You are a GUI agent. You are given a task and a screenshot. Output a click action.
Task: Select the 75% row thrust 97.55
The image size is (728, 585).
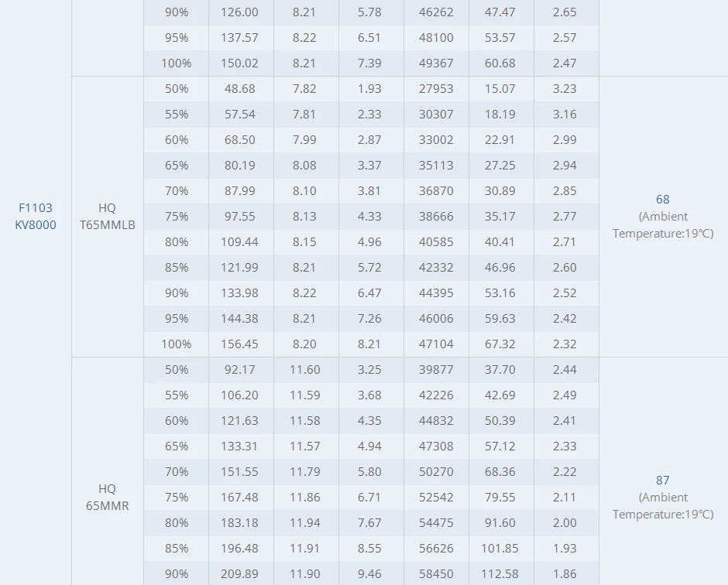pyautogui.click(x=239, y=216)
